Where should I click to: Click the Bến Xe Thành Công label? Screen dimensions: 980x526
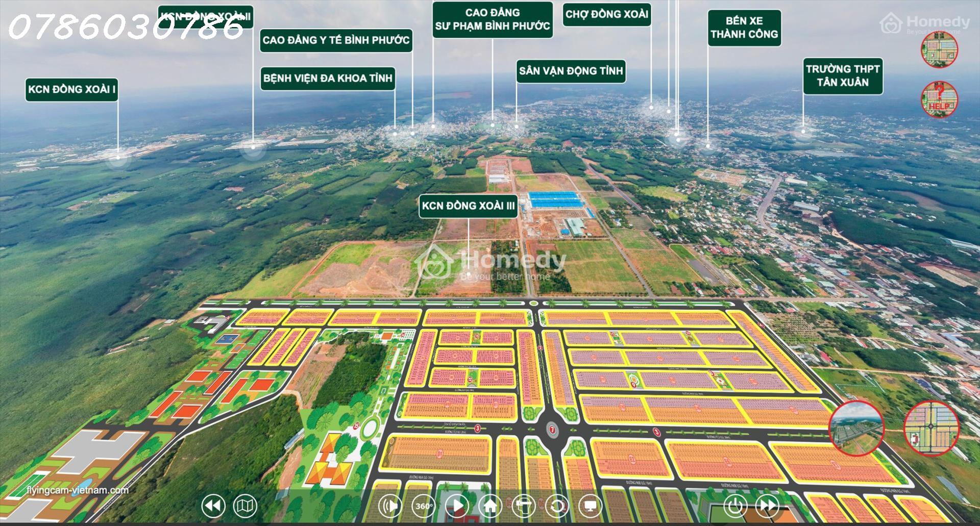click(744, 28)
